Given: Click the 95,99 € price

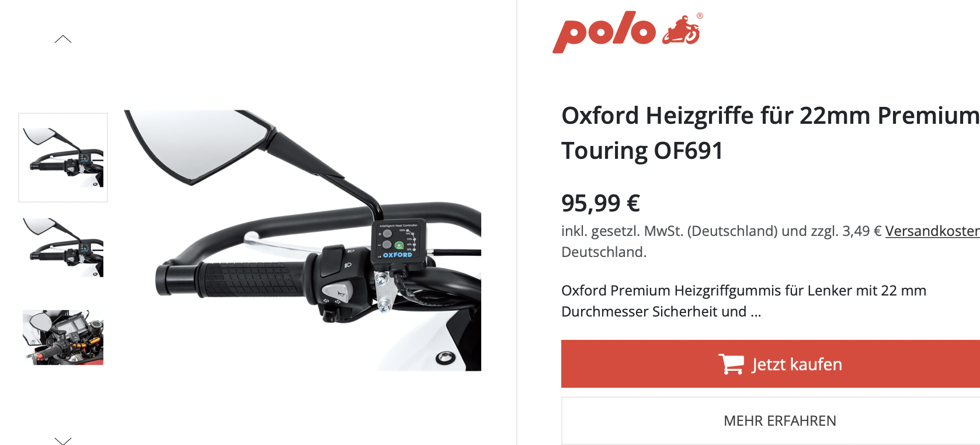Looking at the screenshot, I should [600, 203].
